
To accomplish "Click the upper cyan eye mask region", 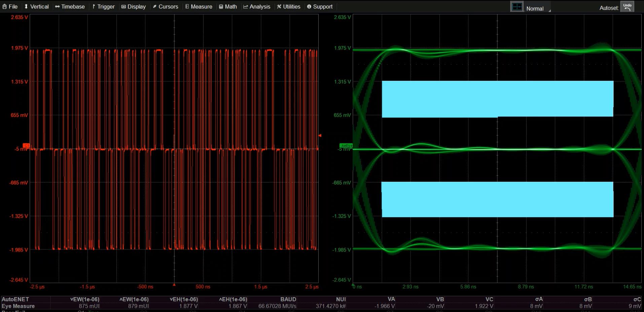I will 497,99.
